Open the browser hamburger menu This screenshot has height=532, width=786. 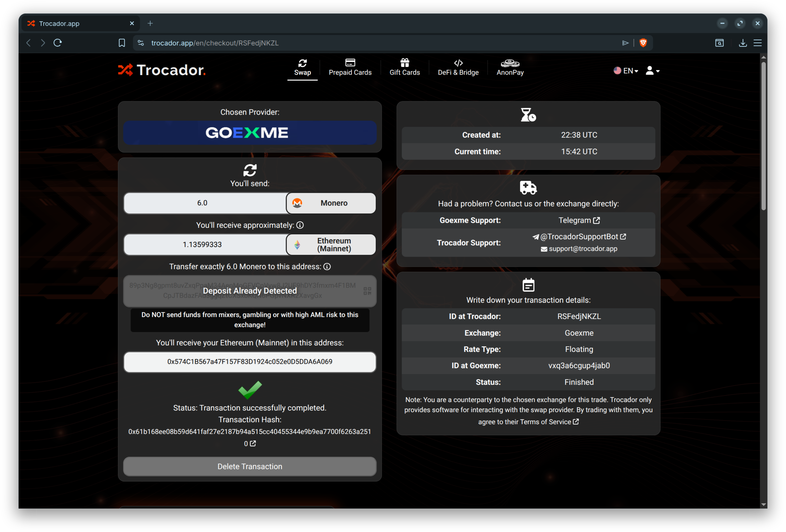pyautogui.click(x=757, y=43)
